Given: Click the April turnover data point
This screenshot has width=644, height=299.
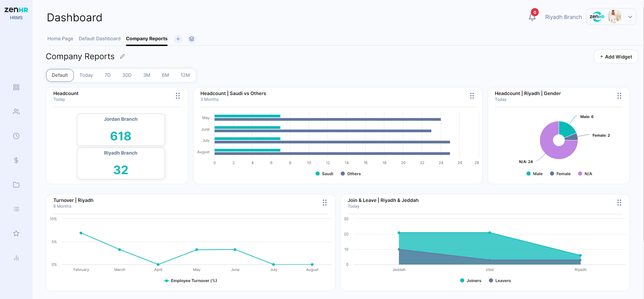Looking at the screenshot, I should [x=158, y=264].
